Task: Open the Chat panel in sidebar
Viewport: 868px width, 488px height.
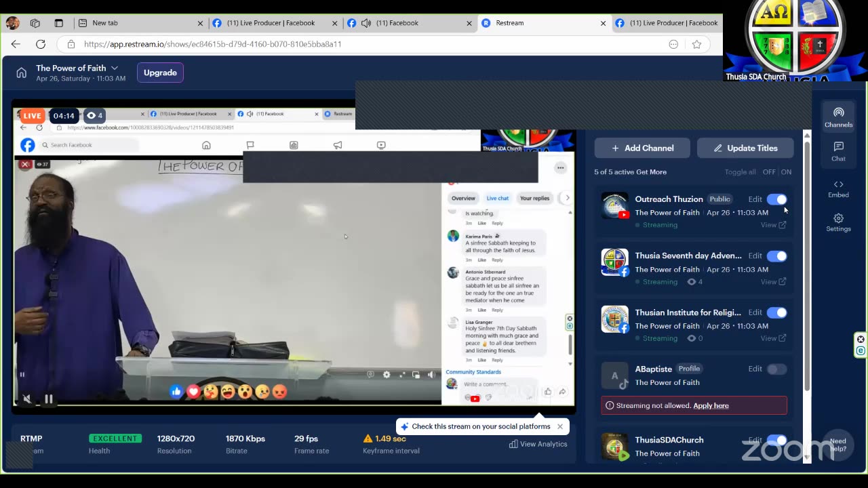Action: click(838, 151)
